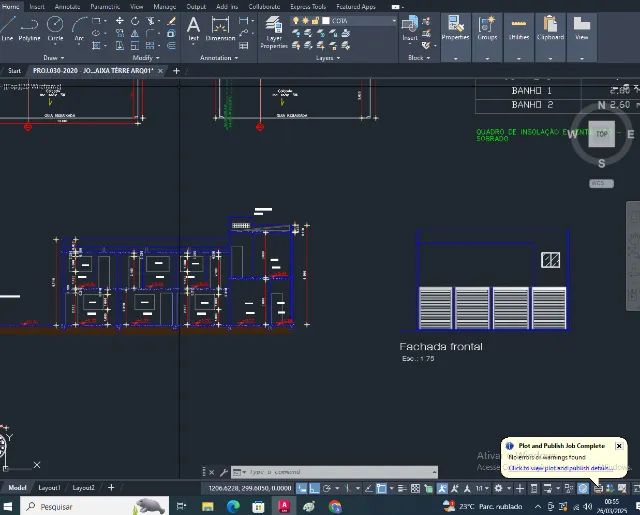Click the Insert block icon
Viewport: 640px width, 515px height.
[410, 27]
